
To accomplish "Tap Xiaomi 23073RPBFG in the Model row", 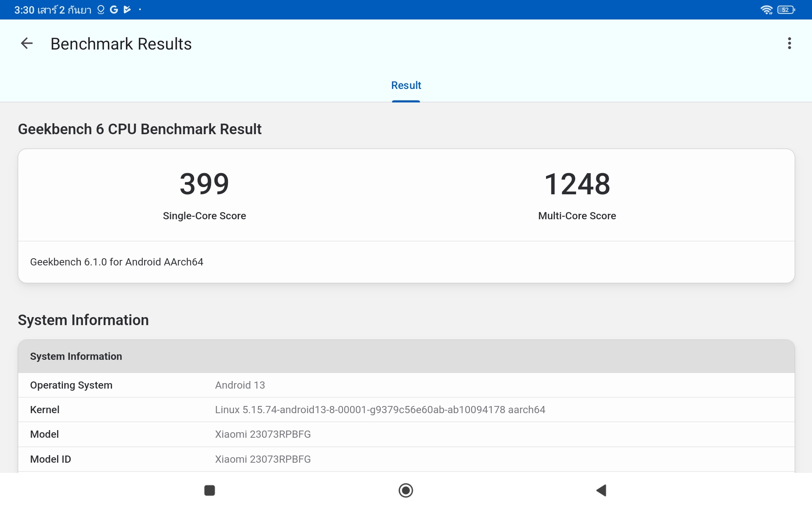I will (263, 434).
